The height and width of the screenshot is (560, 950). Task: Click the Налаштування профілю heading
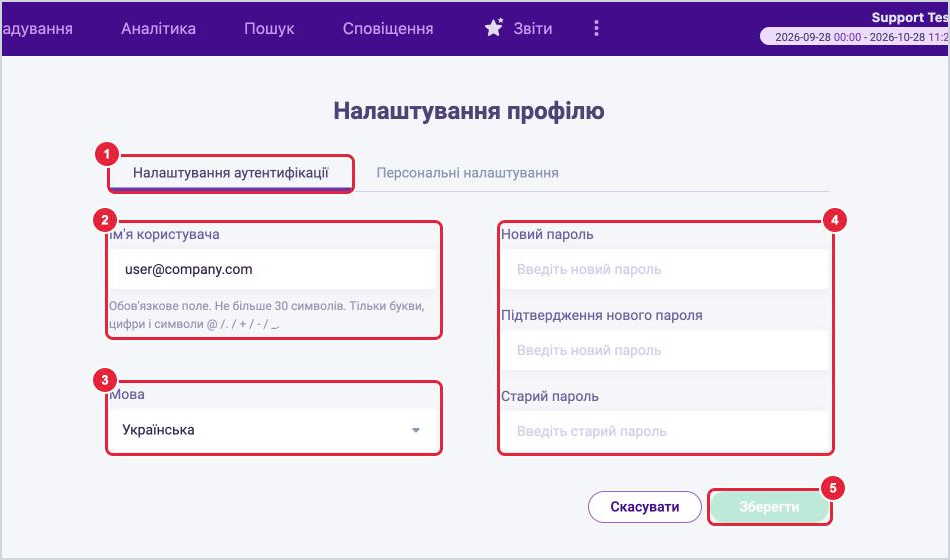(469, 111)
